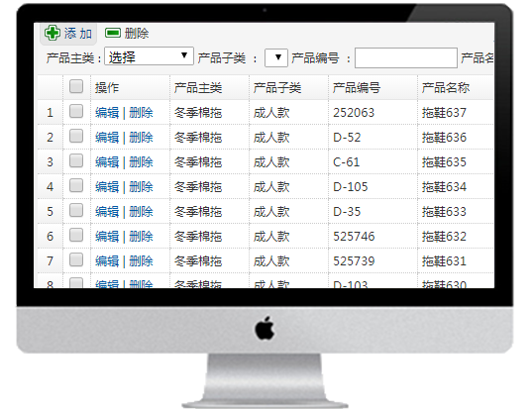Click the 产品编号 input field
The height and width of the screenshot is (409, 532).
(x=406, y=58)
